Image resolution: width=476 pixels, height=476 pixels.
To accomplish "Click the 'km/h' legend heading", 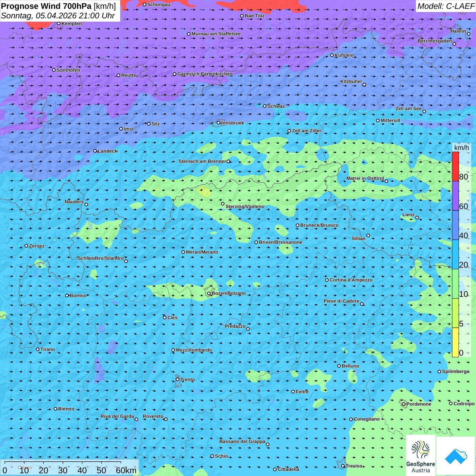I will click(x=461, y=148).
